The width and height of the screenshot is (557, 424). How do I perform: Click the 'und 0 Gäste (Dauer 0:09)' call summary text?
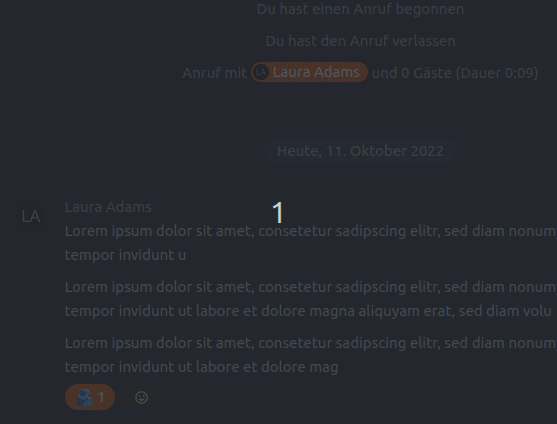click(x=455, y=73)
